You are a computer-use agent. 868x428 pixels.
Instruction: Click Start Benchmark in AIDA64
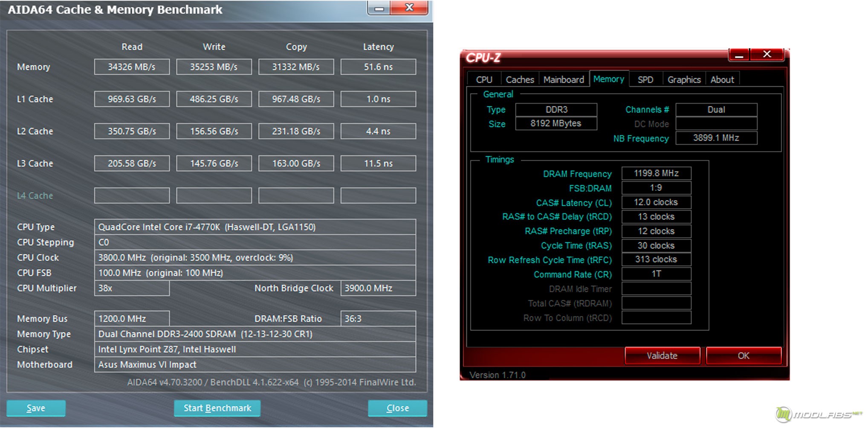pyautogui.click(x=217, y=408)
